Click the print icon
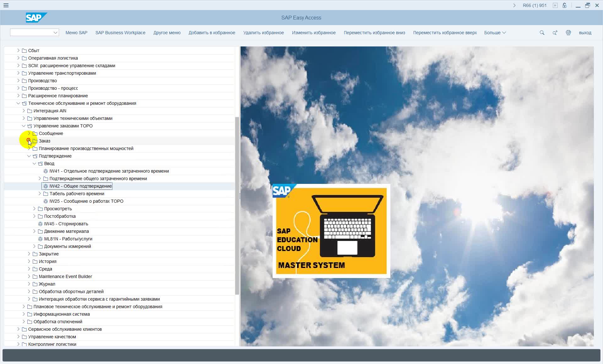This screenshot has height=364, width=603. click(x=568, y=33)
